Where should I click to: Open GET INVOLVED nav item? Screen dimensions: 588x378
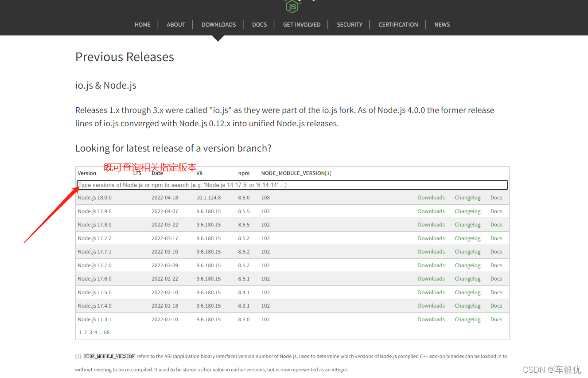pos(302,24)
